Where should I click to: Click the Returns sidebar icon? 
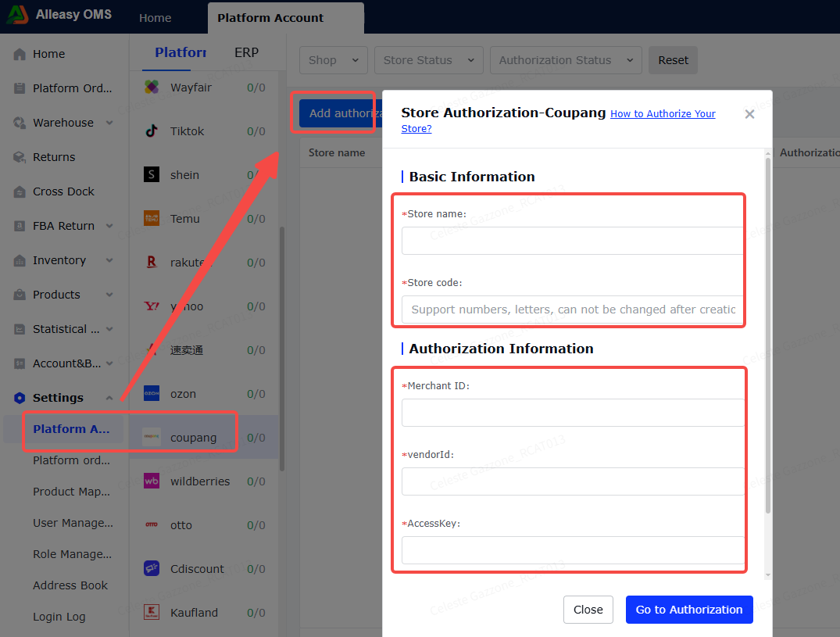click(20, 157)
